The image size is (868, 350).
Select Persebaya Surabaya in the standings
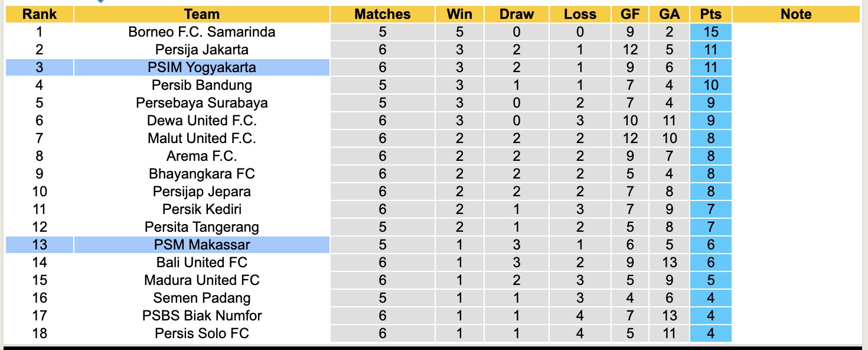(201, 103)
